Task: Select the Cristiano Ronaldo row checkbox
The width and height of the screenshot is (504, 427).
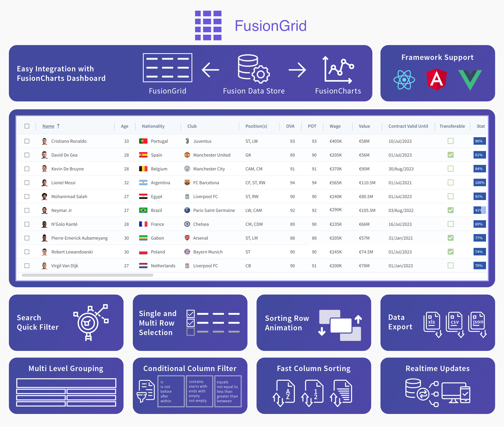Action: pos(27,141)
